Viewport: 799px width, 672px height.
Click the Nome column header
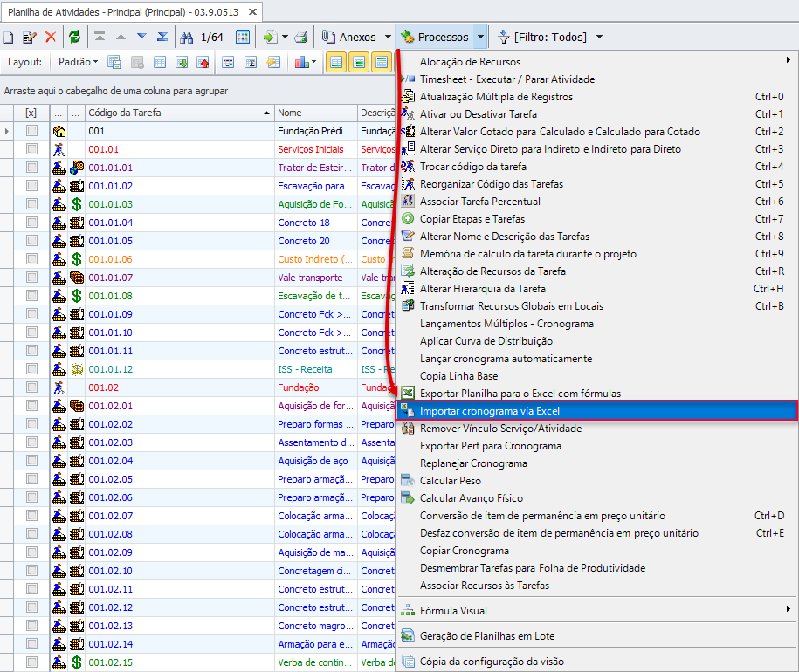point(315,113)
